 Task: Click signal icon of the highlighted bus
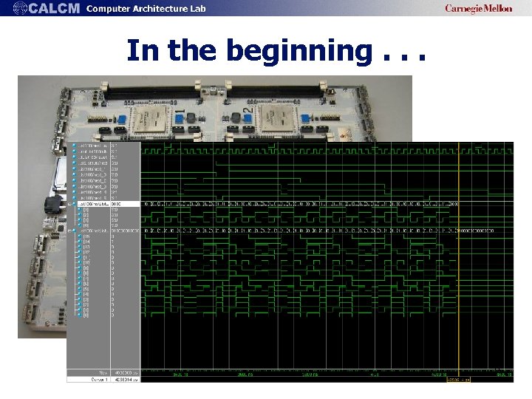75,204
